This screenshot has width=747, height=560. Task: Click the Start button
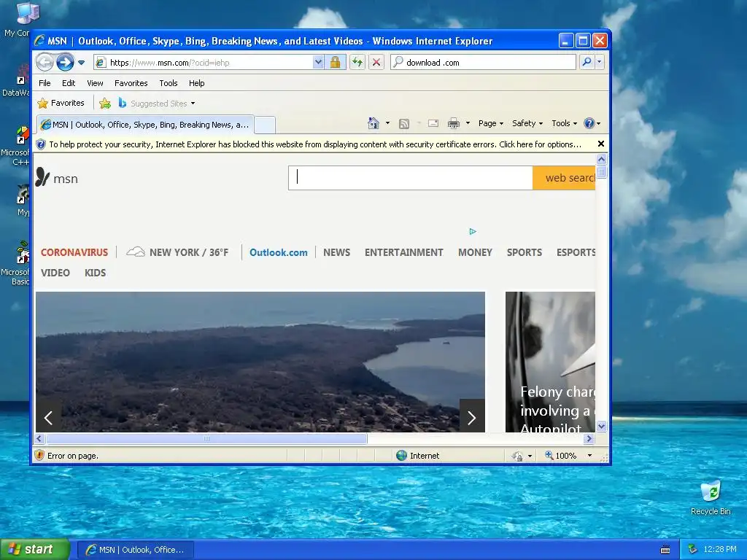[34, 549]
